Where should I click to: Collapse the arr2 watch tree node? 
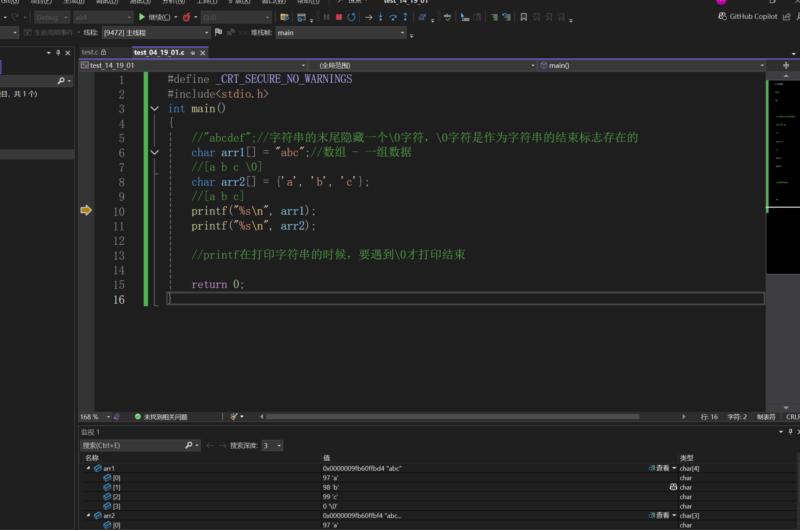(x=88, y=515)
